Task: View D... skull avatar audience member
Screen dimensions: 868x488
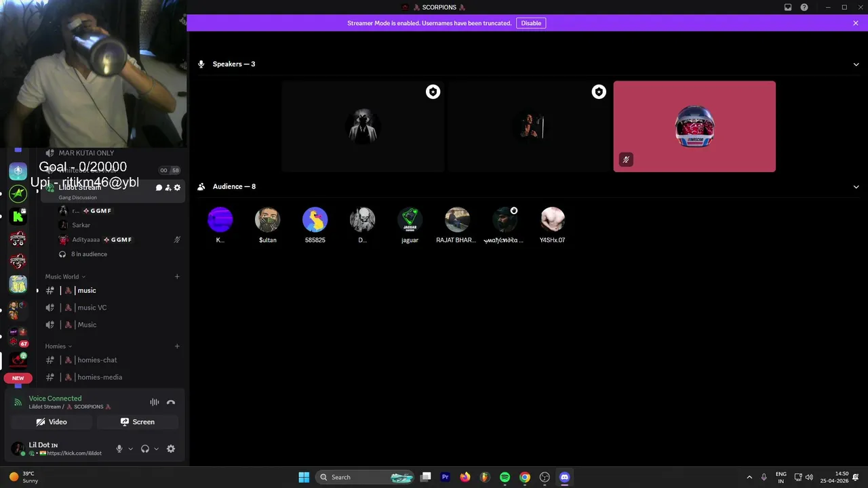Action: 362,225
